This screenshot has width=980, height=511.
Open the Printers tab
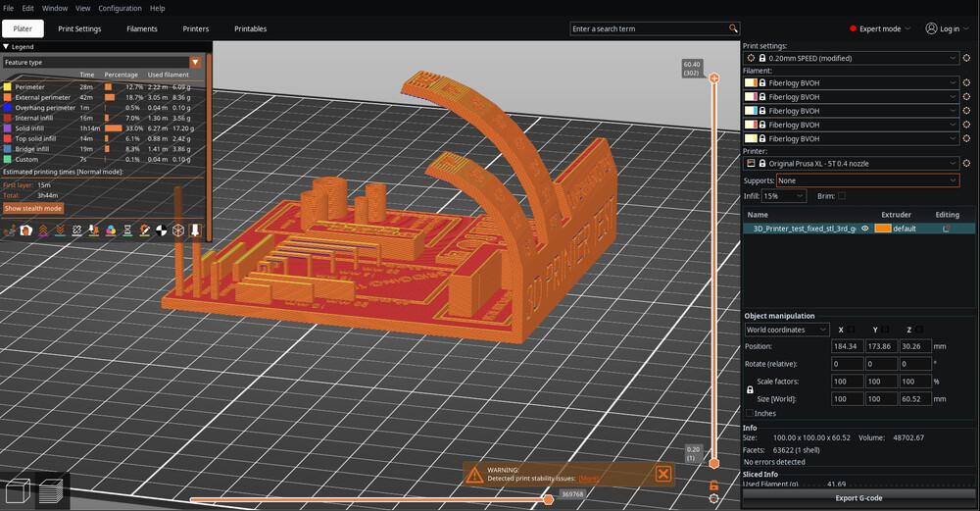click(x=196, y=28)
